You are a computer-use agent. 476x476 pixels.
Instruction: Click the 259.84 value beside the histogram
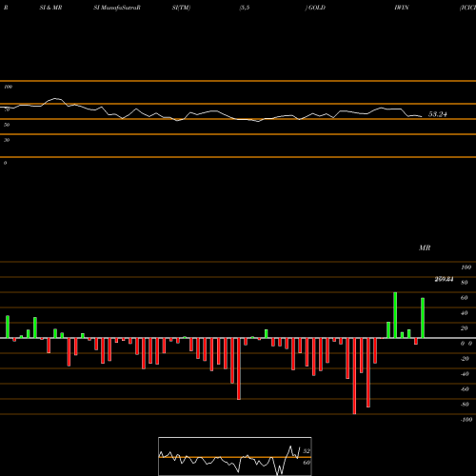tap(444, 279)
